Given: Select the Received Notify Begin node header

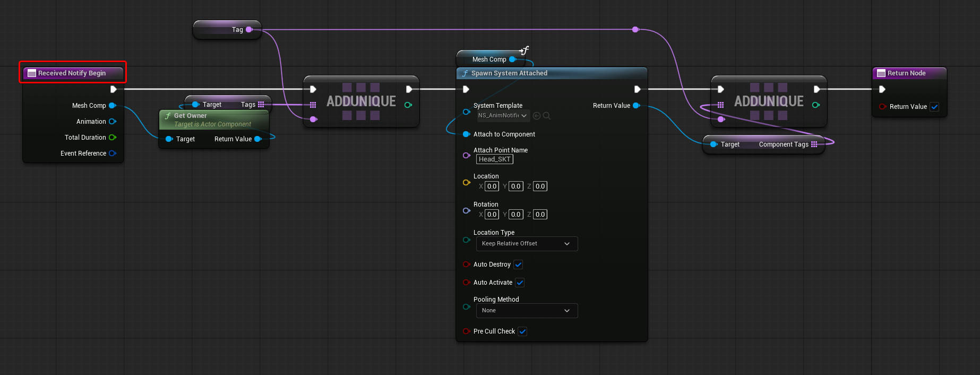Looking at the screenshot, I should click(x=72, y=73).
